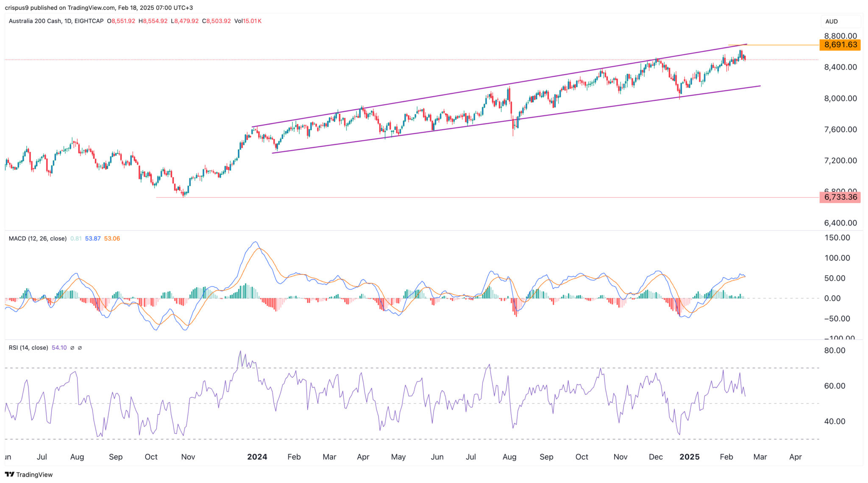
Task: Click the 2025 label on time axis
Action: tap(689, 457)
